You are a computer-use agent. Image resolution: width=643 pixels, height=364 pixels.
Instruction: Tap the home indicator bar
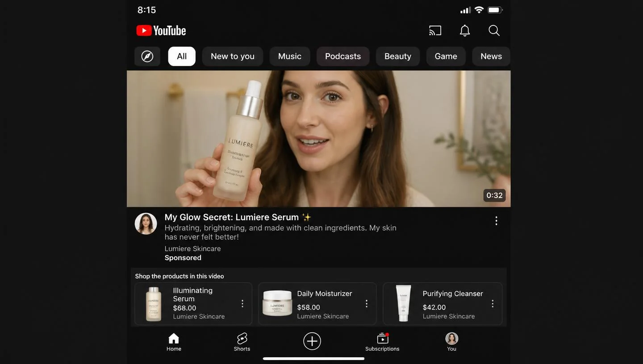pos(313,359)
